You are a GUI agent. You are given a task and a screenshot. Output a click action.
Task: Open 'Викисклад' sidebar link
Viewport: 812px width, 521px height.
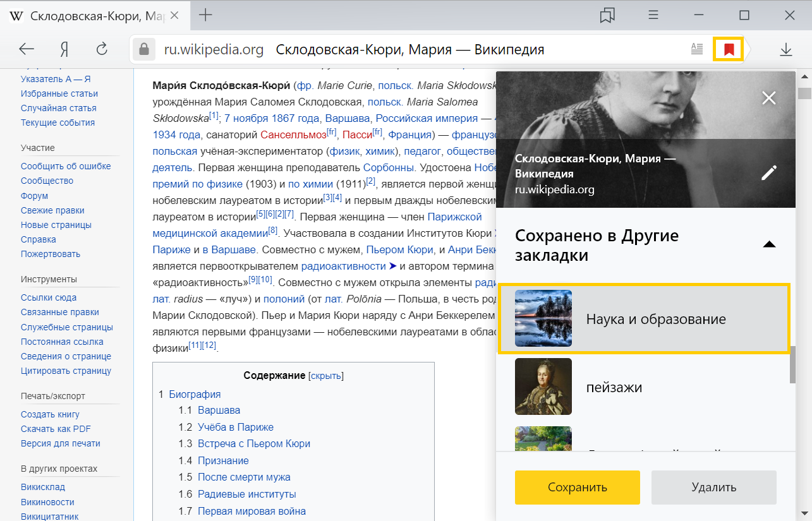(43, 487)
